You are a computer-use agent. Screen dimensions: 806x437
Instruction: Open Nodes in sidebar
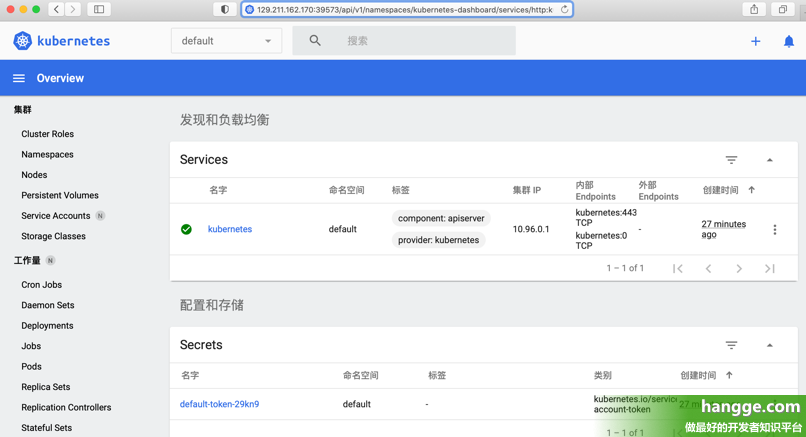pos(34,175)
